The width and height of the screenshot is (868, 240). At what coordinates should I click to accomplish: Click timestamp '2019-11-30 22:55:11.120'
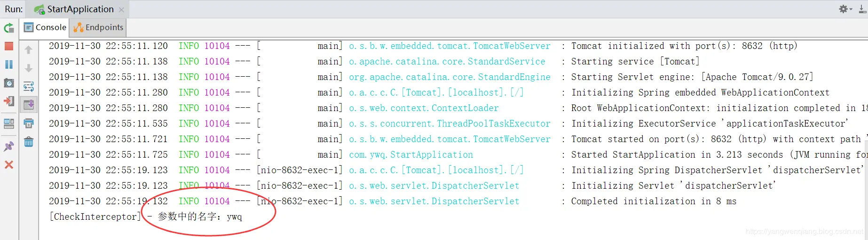[x=108, y=46]
